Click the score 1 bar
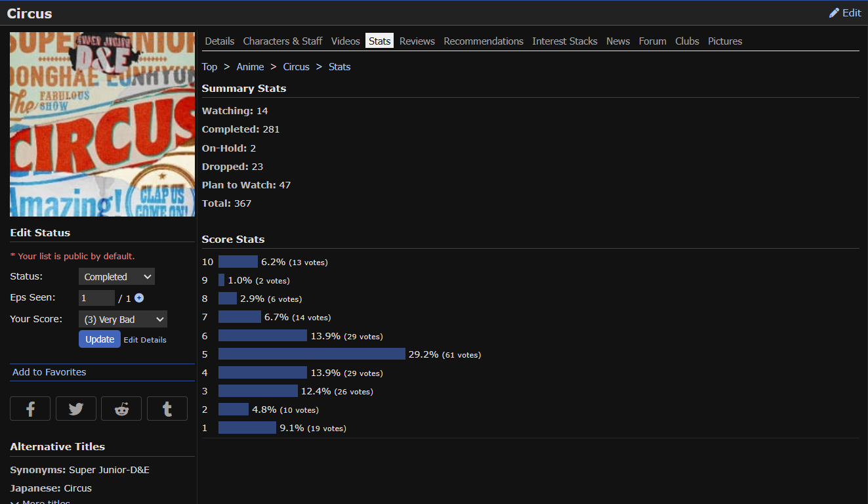The width and height of the screenshot is (868, 504). point(247,428)
